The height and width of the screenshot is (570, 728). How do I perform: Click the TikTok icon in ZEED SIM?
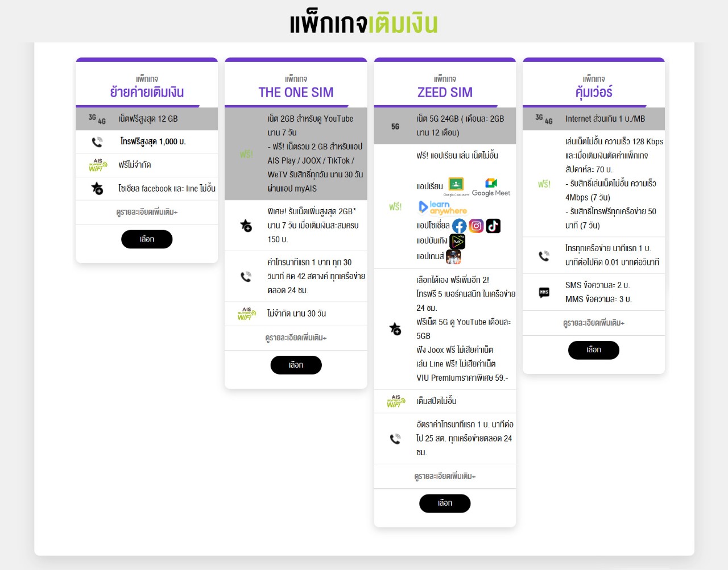[493, 226]
